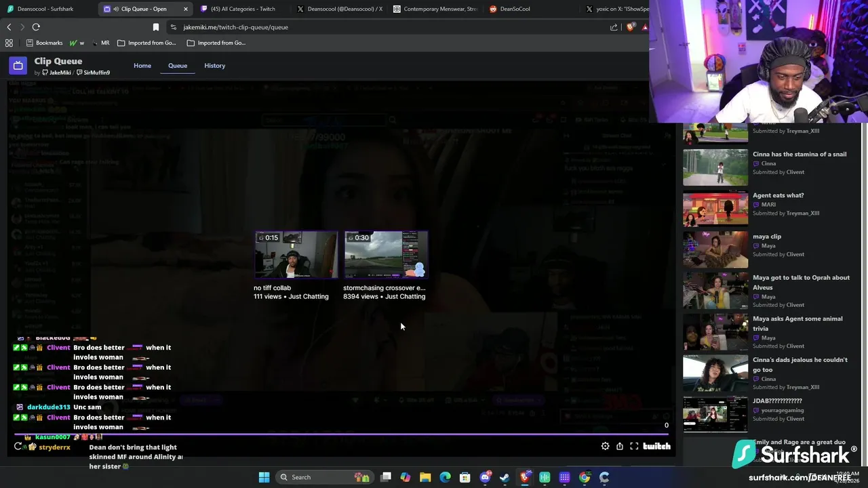
Task: Click the browser back arrow
Action: pos(9,27)
